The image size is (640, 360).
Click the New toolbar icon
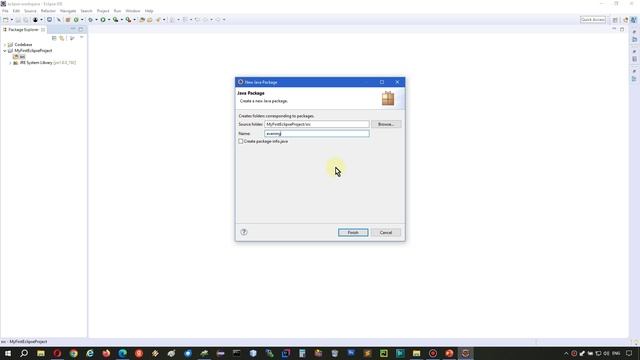point(5,20)
